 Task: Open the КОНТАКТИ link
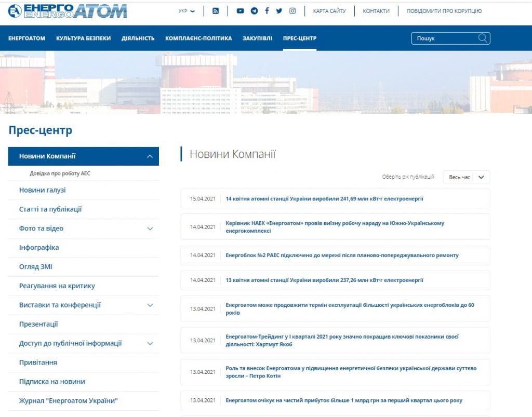[x=376, y=11]
